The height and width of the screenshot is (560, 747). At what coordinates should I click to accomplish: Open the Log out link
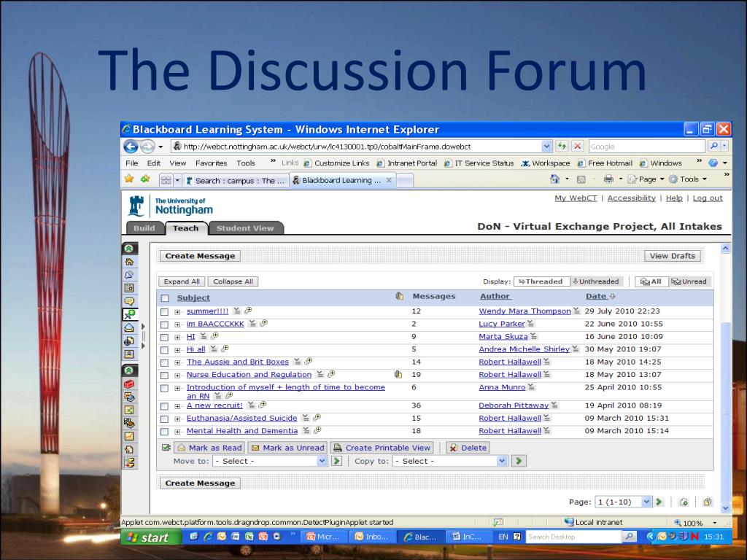pos(708,198)
